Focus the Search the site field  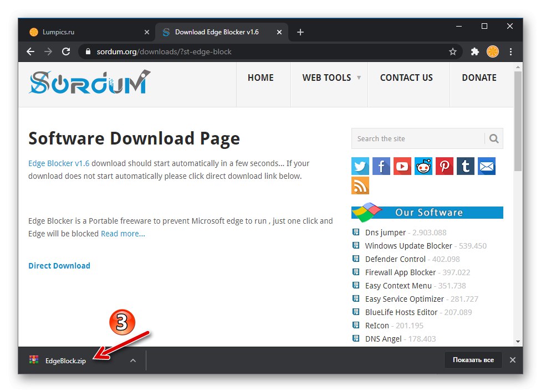(418, 138)
